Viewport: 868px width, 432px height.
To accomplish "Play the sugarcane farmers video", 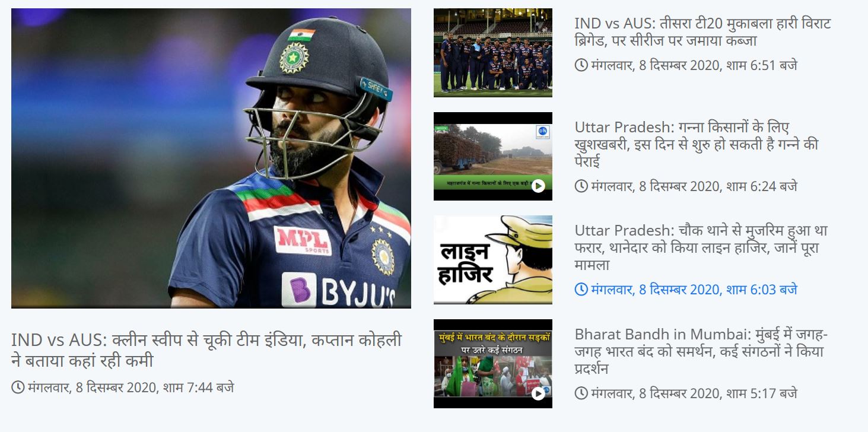I will click(538, 186).
